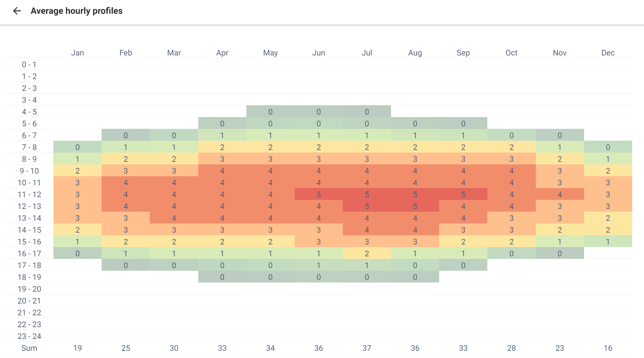Viewport: 644px width, 358px height.
Task: Click the "Average hourly profiles" page title
Action: click(76, 11)
